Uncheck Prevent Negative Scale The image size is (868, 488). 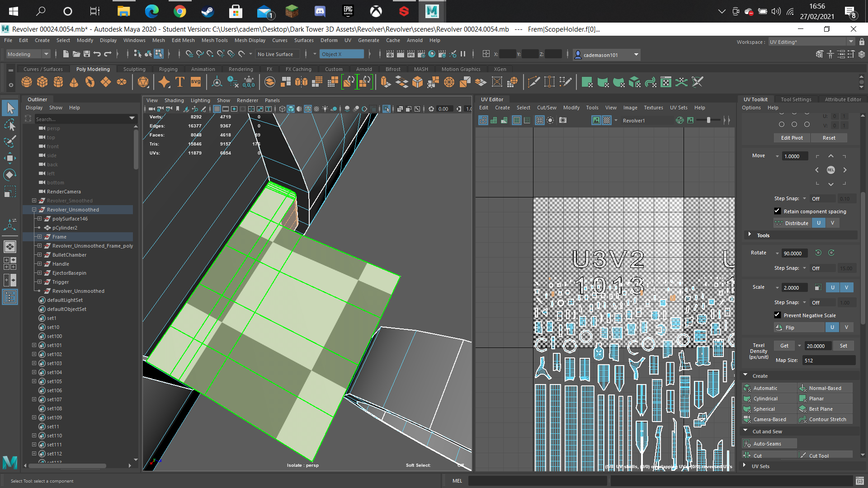777,315
